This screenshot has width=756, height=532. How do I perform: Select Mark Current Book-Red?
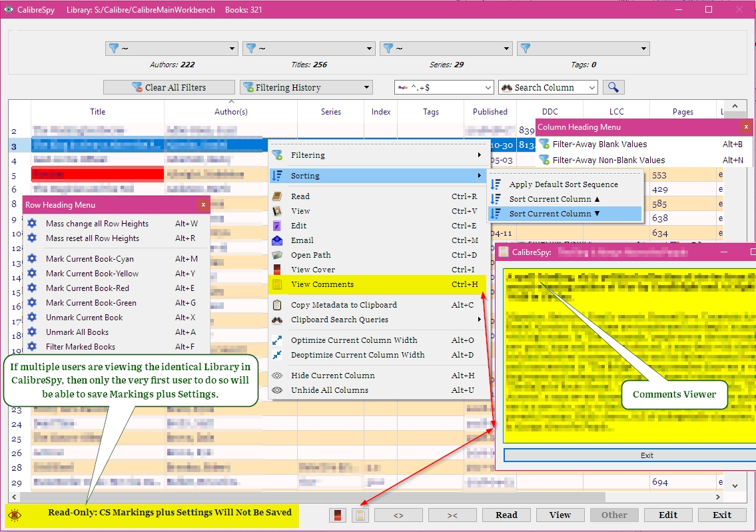116,288
